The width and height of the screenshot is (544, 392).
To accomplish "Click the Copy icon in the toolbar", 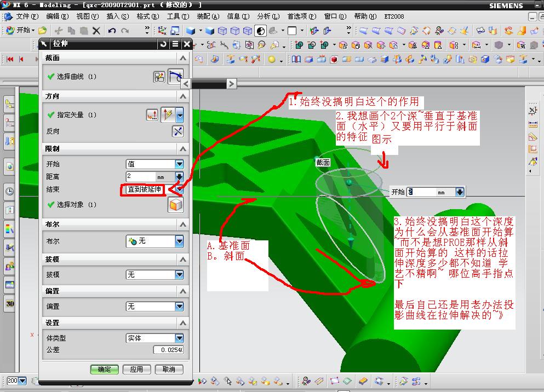I will 71,31.
